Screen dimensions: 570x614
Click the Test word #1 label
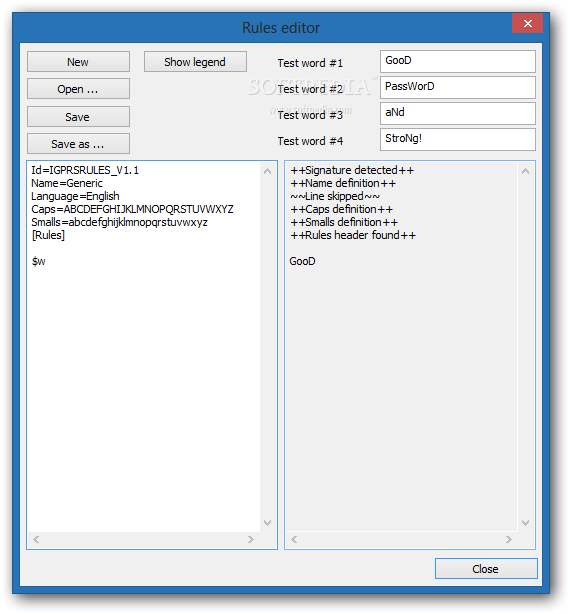point(310,63)
